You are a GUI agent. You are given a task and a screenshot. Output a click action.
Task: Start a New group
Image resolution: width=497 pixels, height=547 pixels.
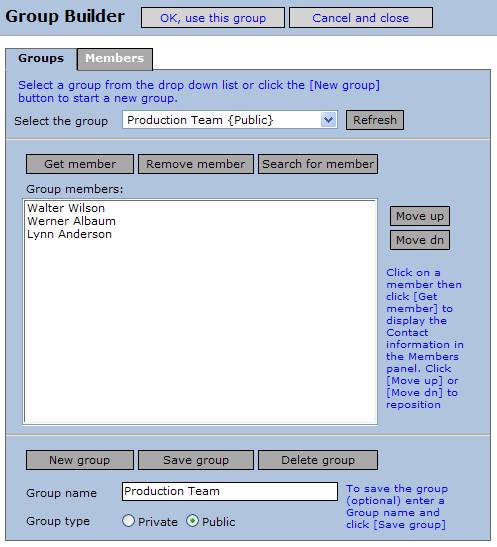coord(80,460)
